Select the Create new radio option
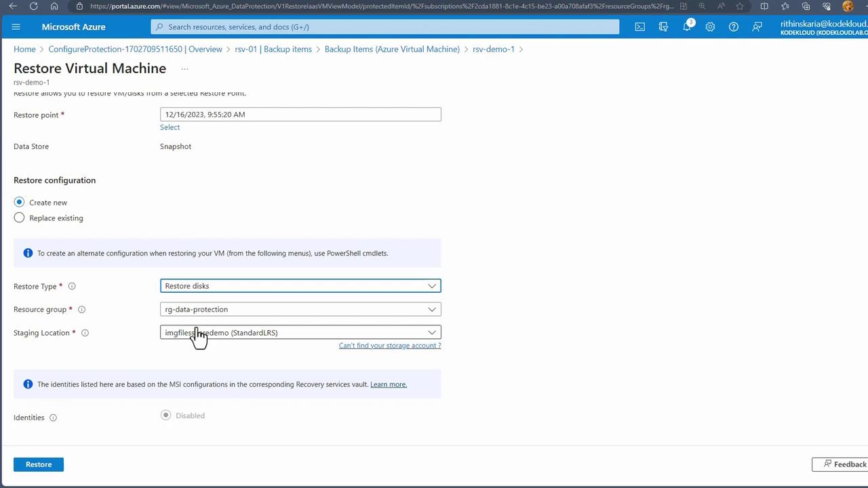The height and width of the screenshot is (488, 868). click(x=19, y=202)
